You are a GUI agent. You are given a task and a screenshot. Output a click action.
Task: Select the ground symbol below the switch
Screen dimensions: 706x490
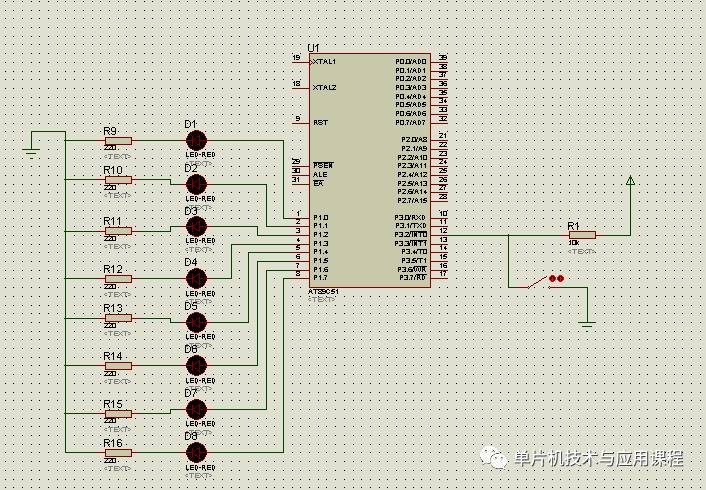588,322
